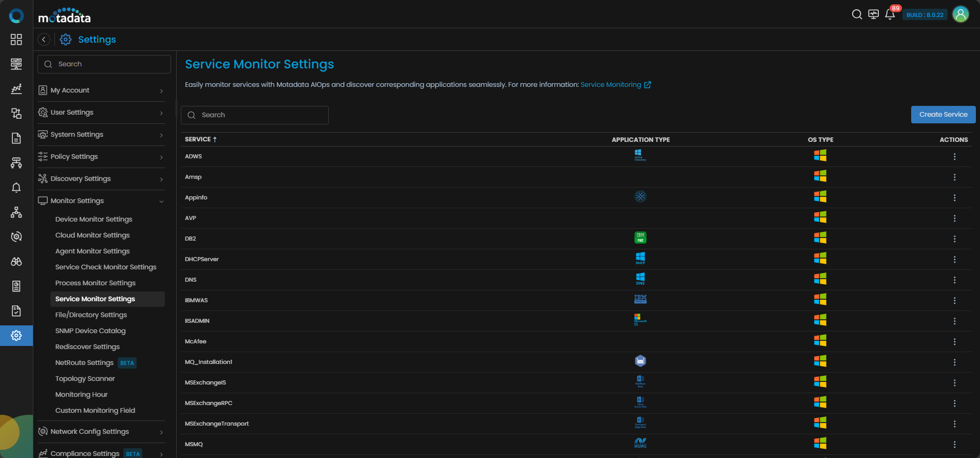
Task: Focus the settings sidebar Search field
Action: [x=104, y=64]
